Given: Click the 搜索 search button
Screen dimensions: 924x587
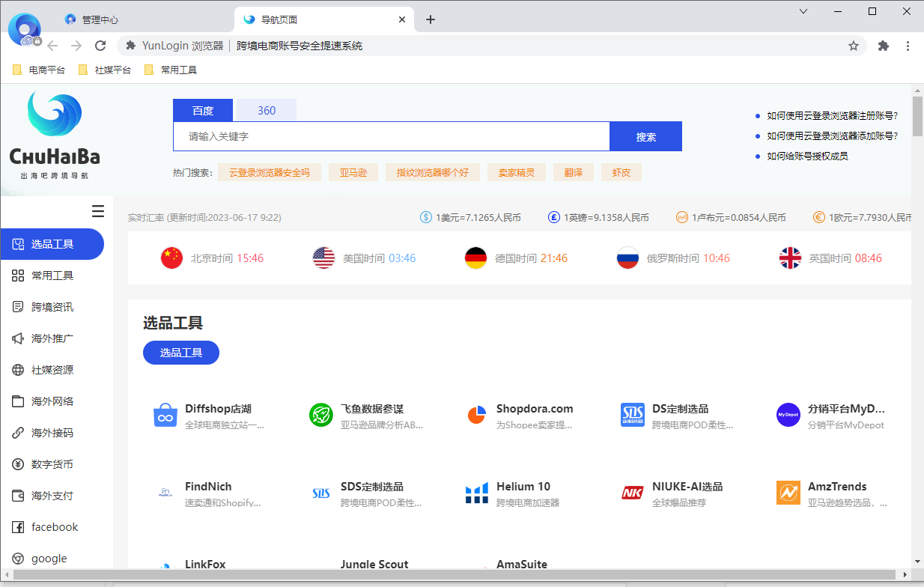Looking at the screenshot, I should (645, 136).
